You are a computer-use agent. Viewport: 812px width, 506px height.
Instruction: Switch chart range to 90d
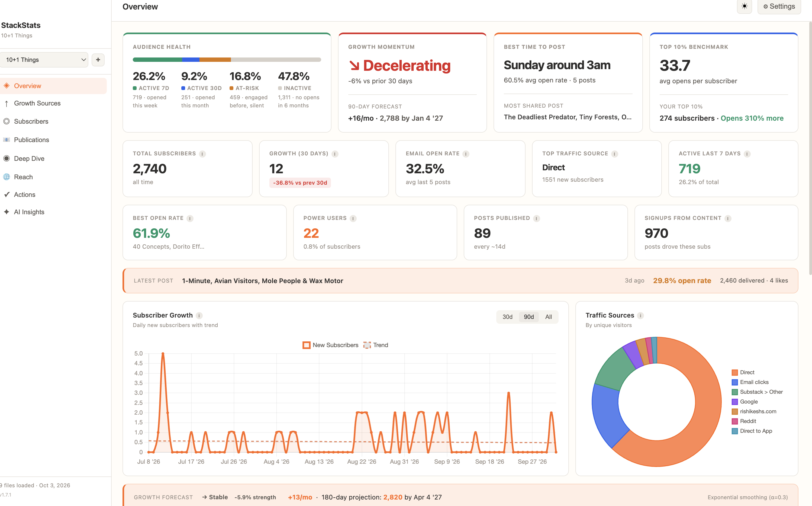pyautogui.click(x=529, y=317)
